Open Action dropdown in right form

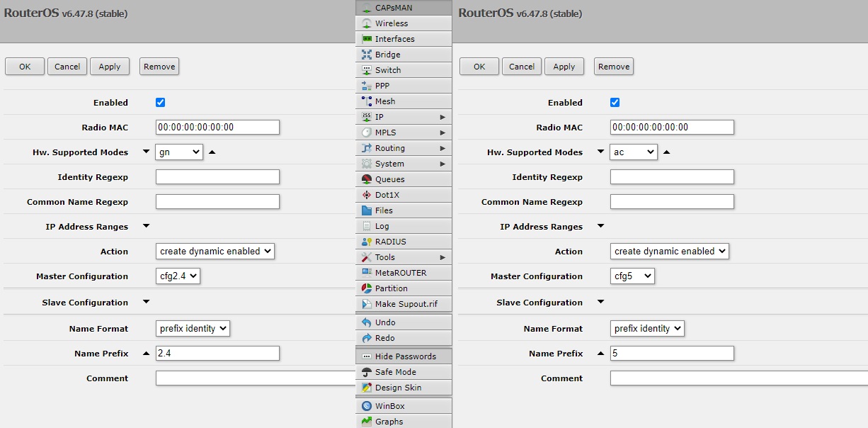click(670, 251)
